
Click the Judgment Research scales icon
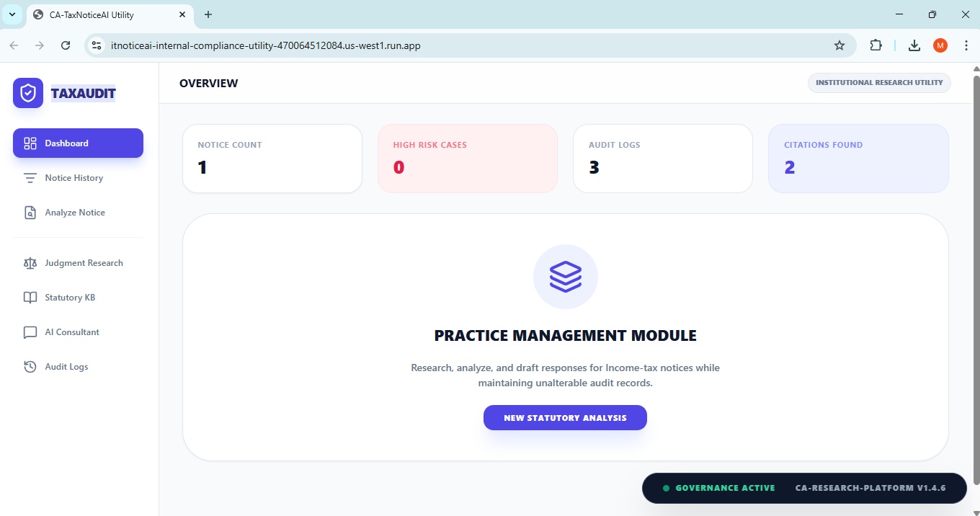(30, 263)
